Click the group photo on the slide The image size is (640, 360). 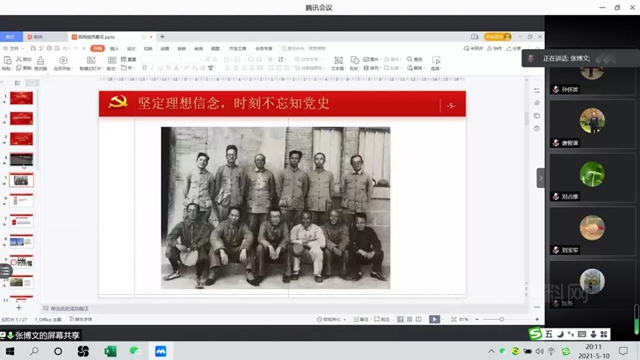point(276,208)
